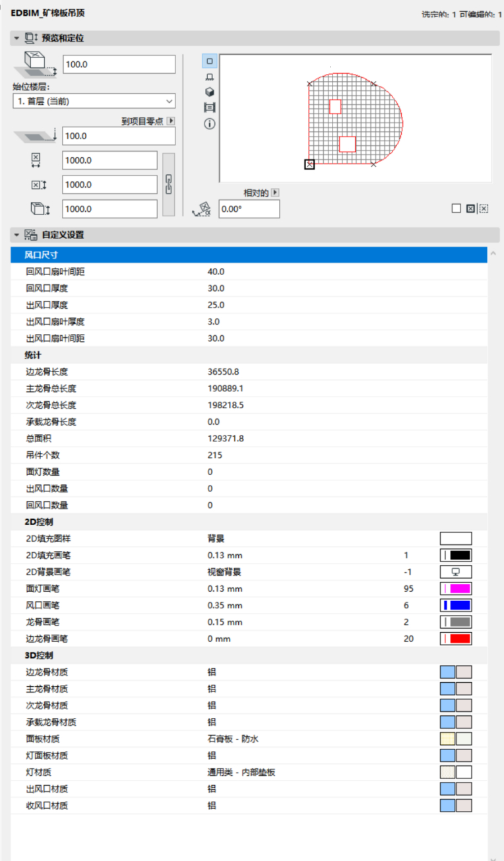Select the mirrored box option with solid border
The width and height of the screenshot is (504, 861).
[x=470, y=208]
